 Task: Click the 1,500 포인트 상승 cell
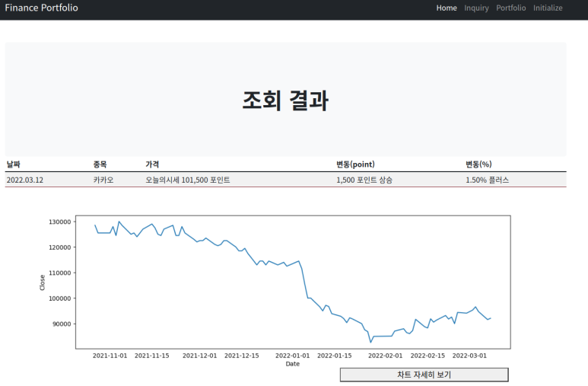364,180
